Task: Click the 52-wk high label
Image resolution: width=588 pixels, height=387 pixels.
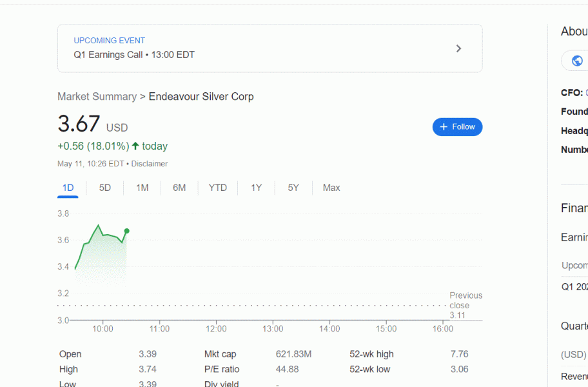Action: click(371, 354)
